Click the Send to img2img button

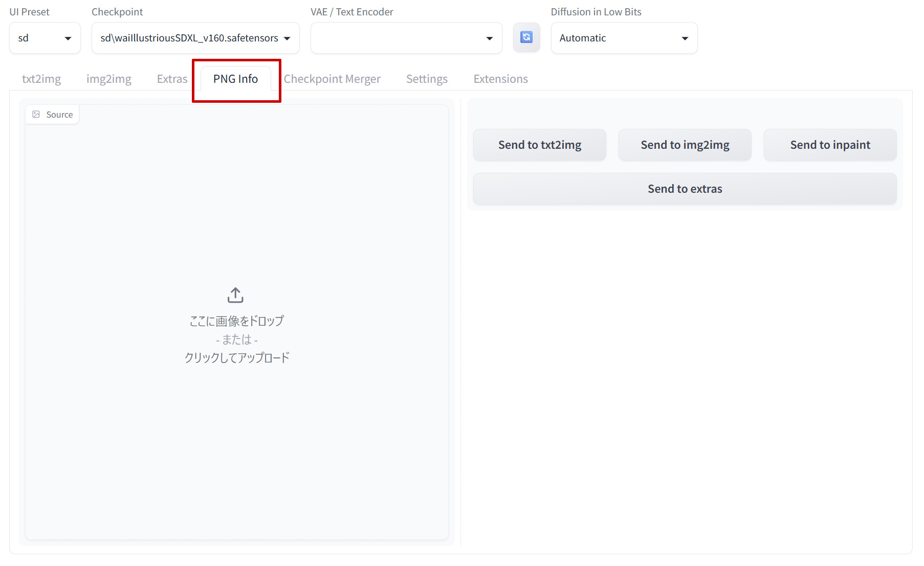(685, 145)
